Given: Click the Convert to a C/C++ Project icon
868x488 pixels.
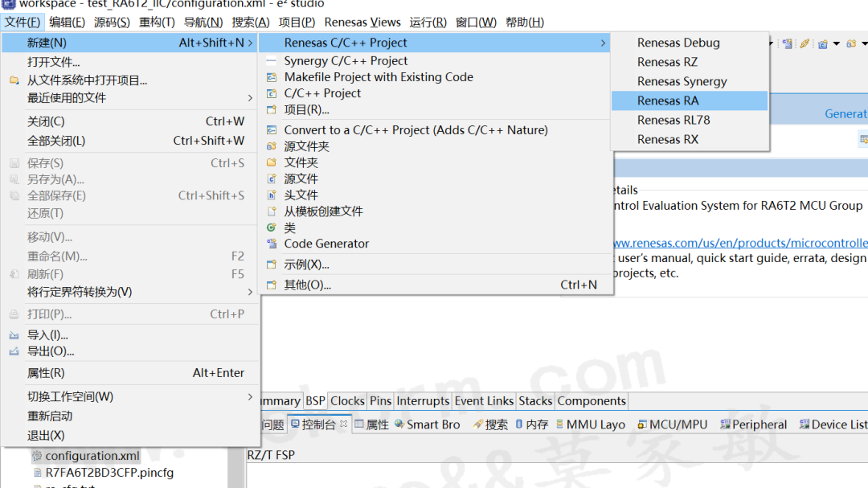Looking at the screenshot, I should 272,130.
